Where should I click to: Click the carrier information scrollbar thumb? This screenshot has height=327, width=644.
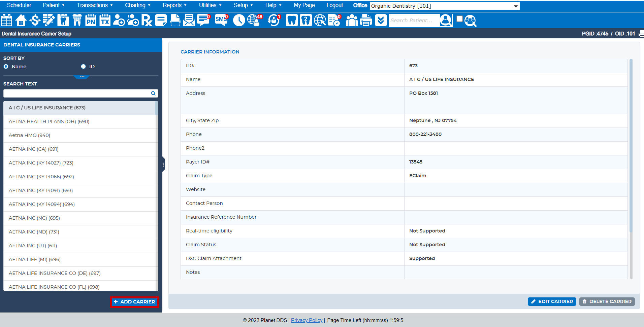(631, 145)
